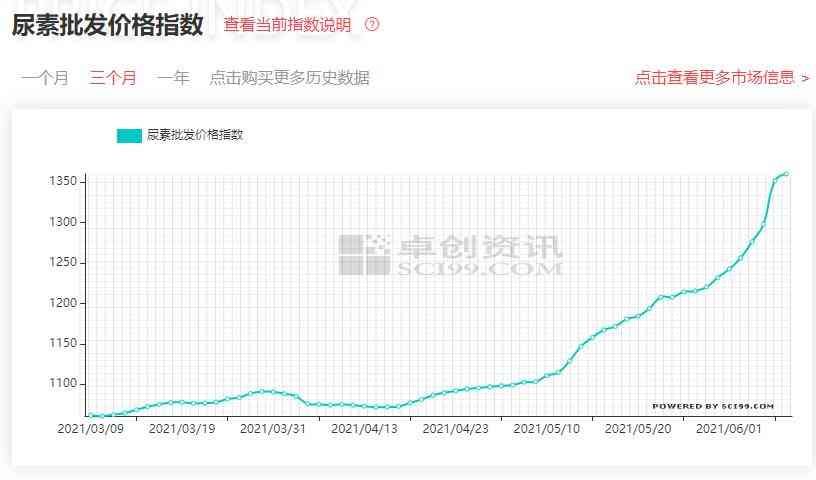Click the 1350 y-axis value label
Image resolution: width=816 pixels, height=480 pixels.
tap(63, 182)
